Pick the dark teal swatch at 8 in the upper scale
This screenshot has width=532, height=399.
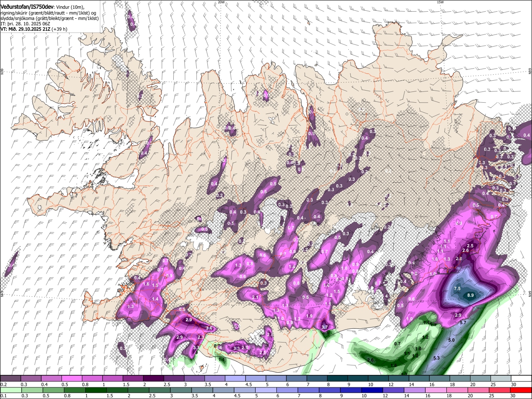pyautogui.click(x=337, y=378)
